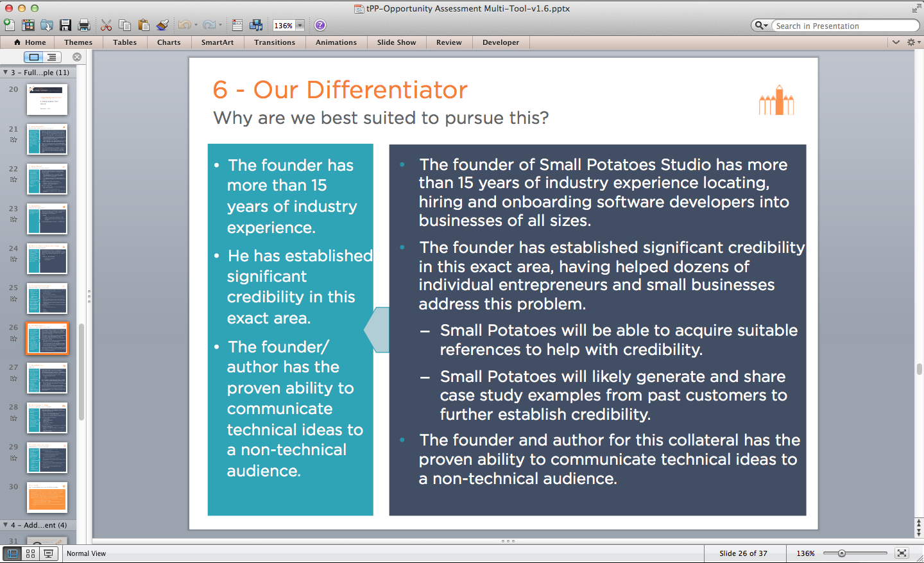
Task: Open the Undo history dropdown arrow
Action: (x=196, y=25)
